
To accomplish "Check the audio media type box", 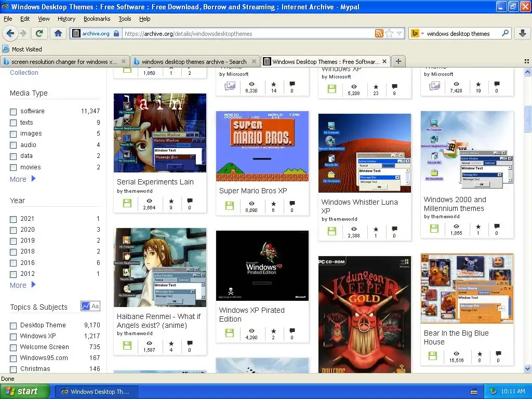I will point(13,145).
